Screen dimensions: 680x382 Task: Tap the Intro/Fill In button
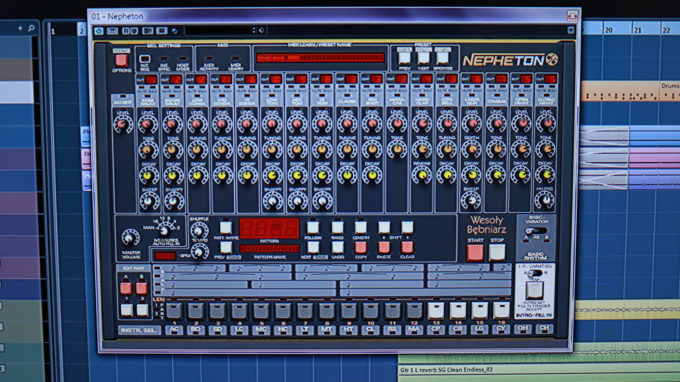click(534, 291)
